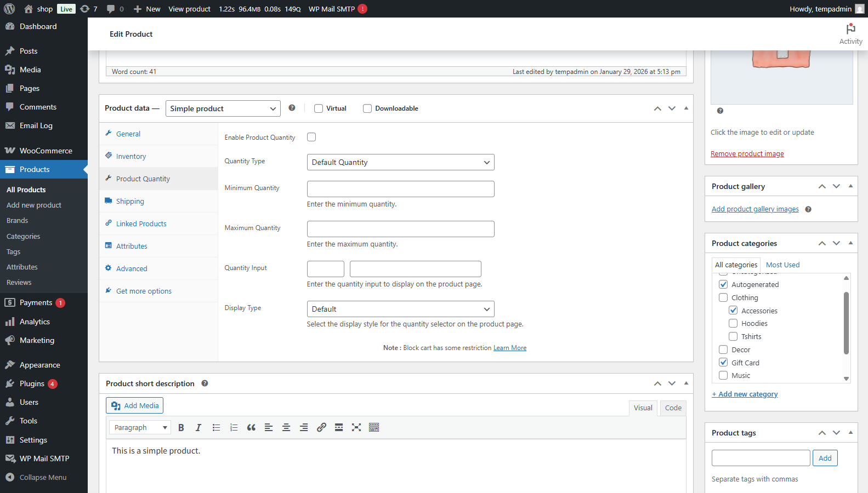Expand the Quantity Type dropdown
The width and height of the screenshot is (868, 493).
tap(400, 163)
